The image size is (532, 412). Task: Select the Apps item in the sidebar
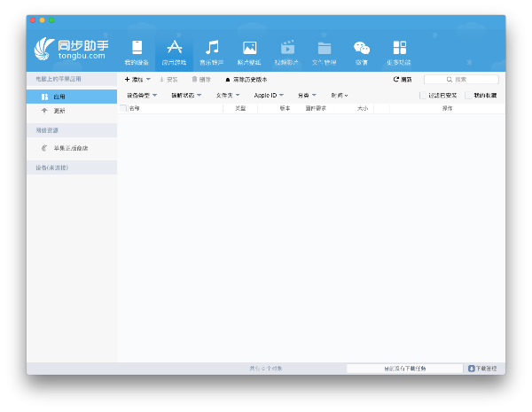coord(72,97)
